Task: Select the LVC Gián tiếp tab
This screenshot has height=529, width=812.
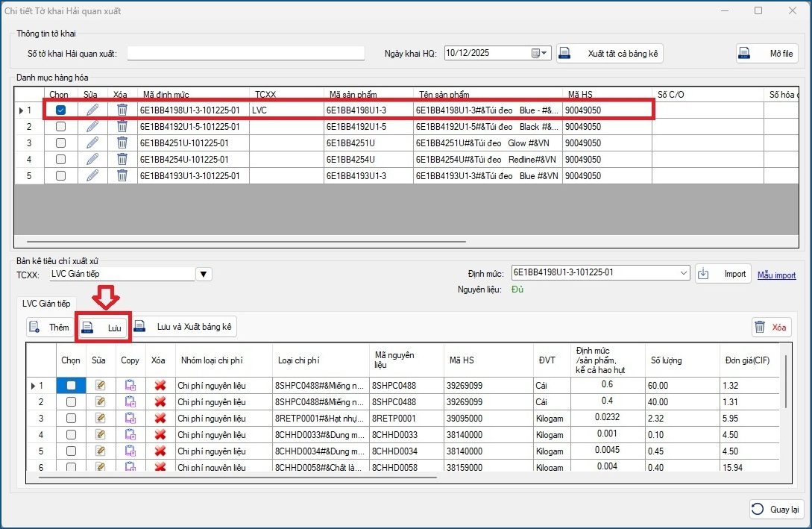Action: (x=46, y=302)
